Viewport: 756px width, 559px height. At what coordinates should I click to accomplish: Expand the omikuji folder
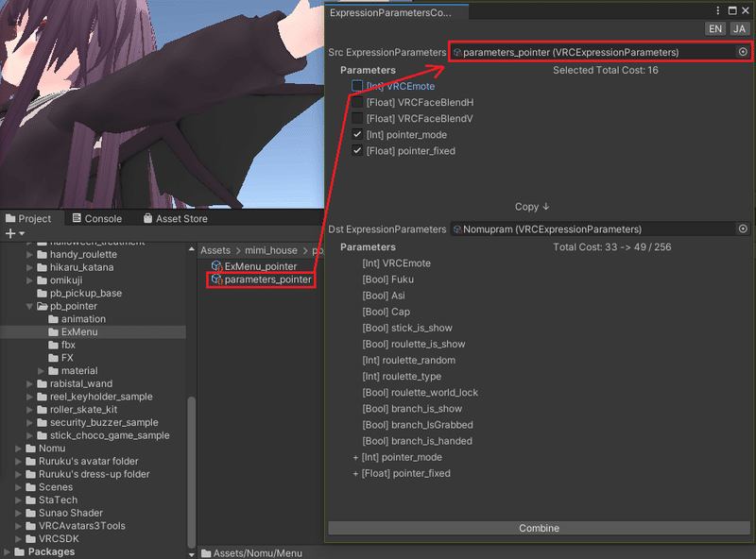click(30, 280)
